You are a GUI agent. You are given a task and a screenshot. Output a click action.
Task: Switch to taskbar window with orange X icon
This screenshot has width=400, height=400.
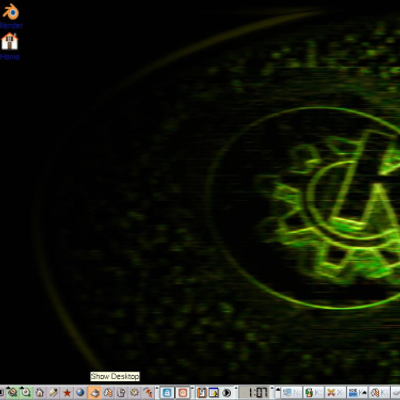point(335,393)
